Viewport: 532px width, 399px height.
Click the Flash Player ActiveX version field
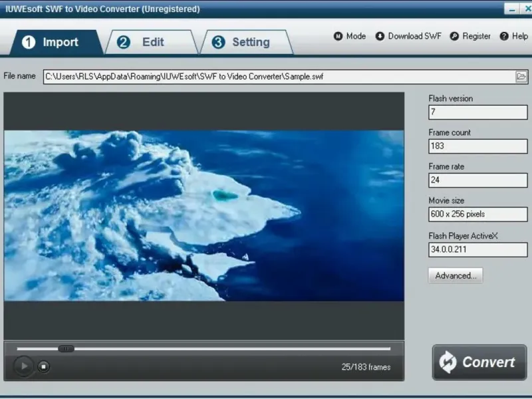coord(477,249)
